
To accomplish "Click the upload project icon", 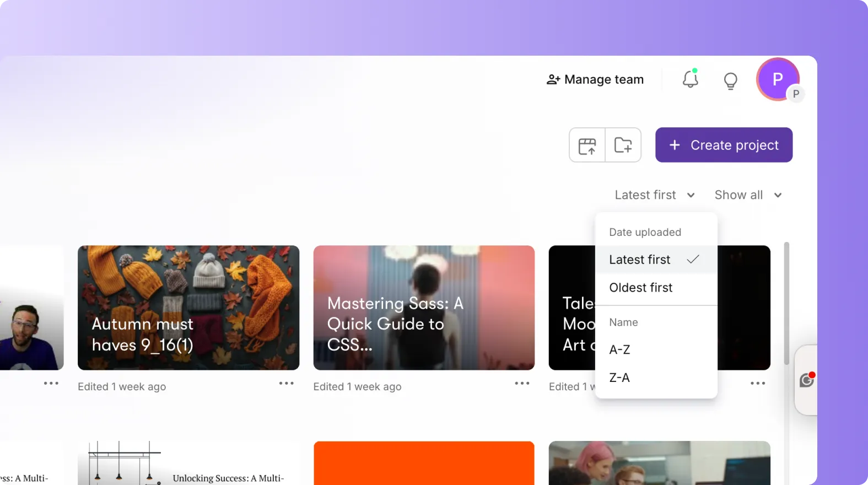I will [x=587, y=145].
